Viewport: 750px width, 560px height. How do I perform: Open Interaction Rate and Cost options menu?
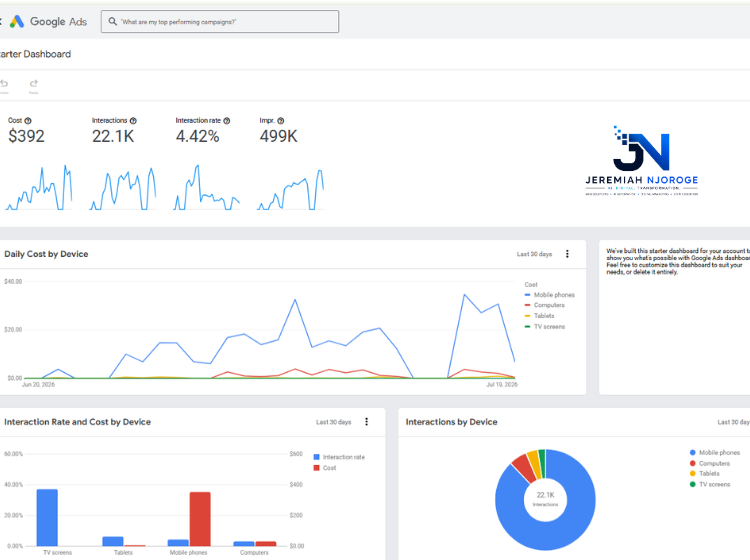[x=366, y=422]
